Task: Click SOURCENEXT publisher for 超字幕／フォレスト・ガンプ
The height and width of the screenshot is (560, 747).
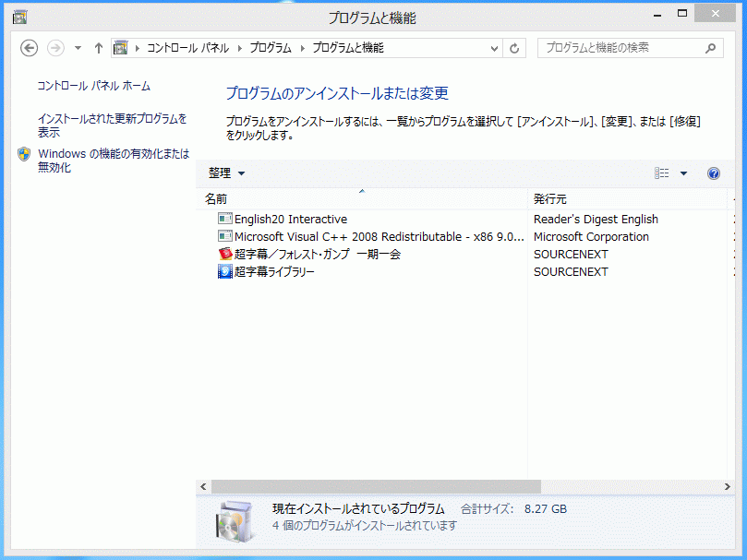Action: [x=571, y=255]
